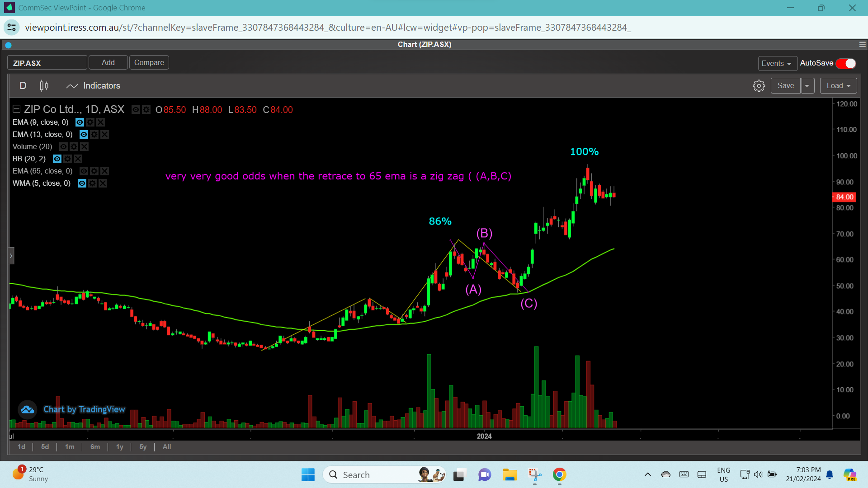This screenshot has height=488, width=868.
Task: Collapse the indicator legend
Action: [x=17, y=109]
